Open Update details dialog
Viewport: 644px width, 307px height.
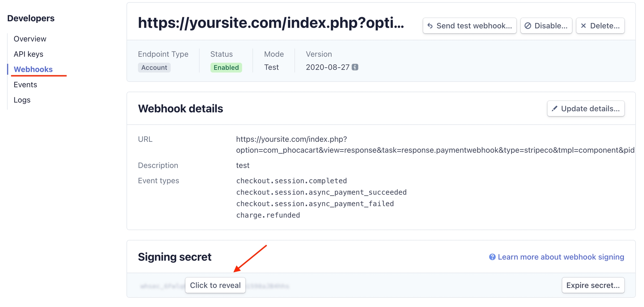(x=586, y=108)
